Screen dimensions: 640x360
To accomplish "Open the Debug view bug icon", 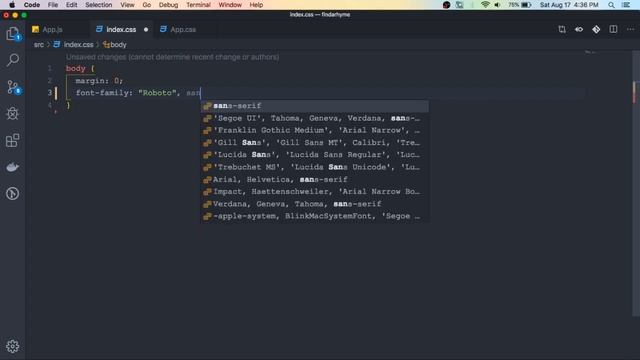I will 13,113.
